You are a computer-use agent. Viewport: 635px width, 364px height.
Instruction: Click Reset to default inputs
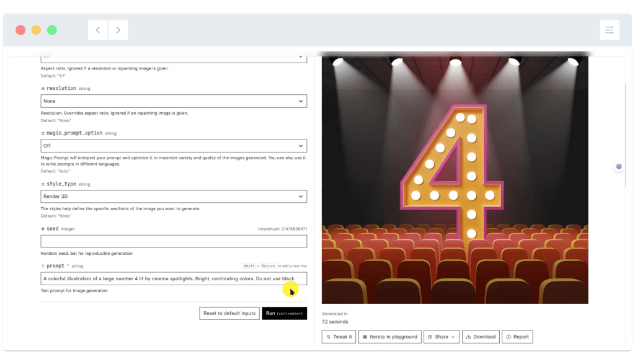[229, 313]
